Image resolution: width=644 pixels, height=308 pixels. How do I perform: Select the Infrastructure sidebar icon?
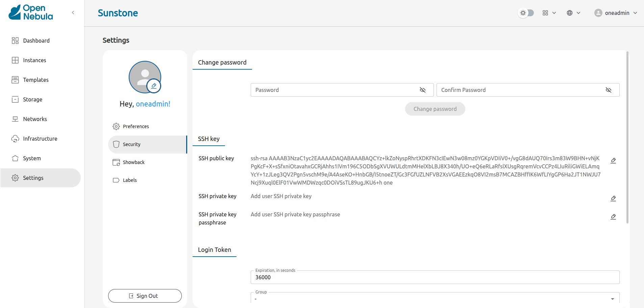tap(15, 138)
